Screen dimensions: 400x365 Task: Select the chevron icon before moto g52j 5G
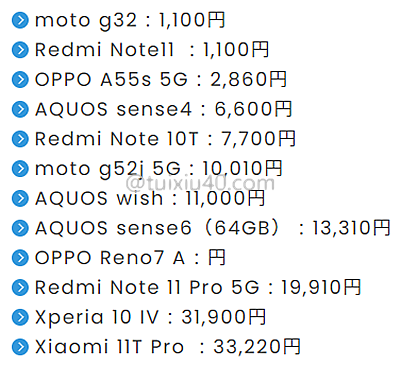[20, 169]
